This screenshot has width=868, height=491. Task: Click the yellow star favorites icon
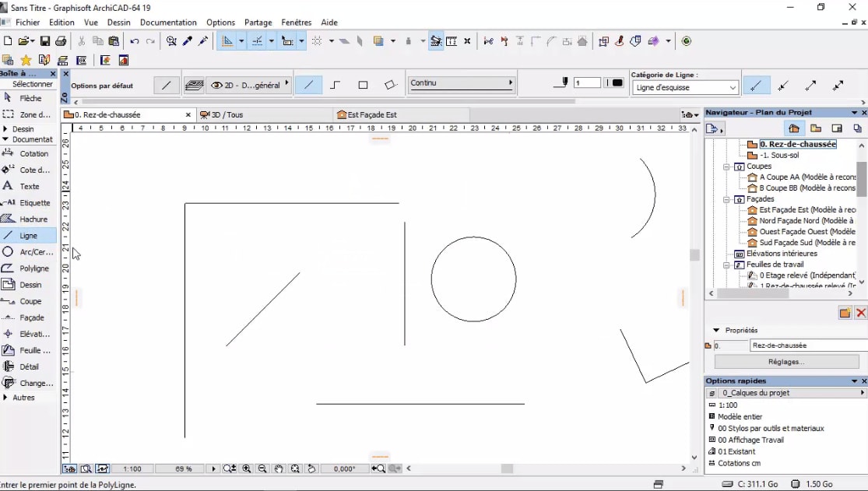pos(26,61)
